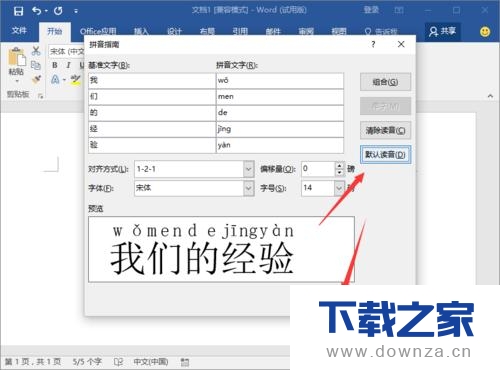Open the 字体 font dropdown in dialog

tap(248, 188)
